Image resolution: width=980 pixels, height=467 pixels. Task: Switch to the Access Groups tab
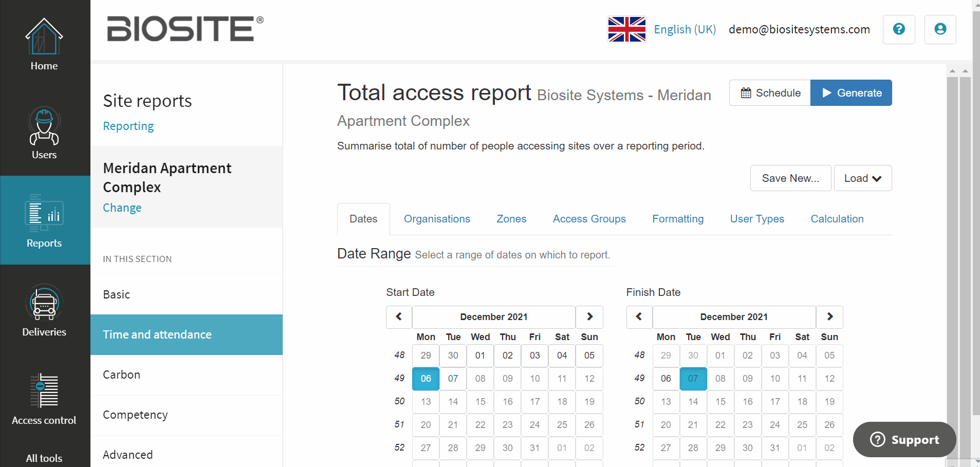pos(589,219)
